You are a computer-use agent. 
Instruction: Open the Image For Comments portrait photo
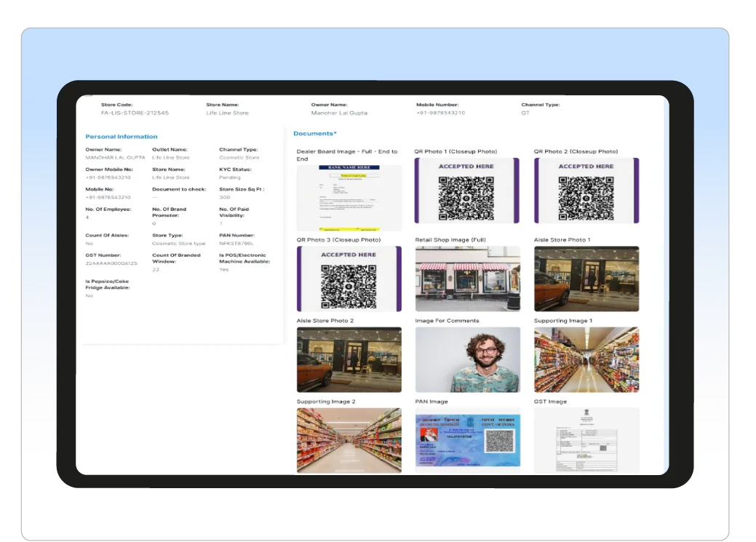[468, 359]
